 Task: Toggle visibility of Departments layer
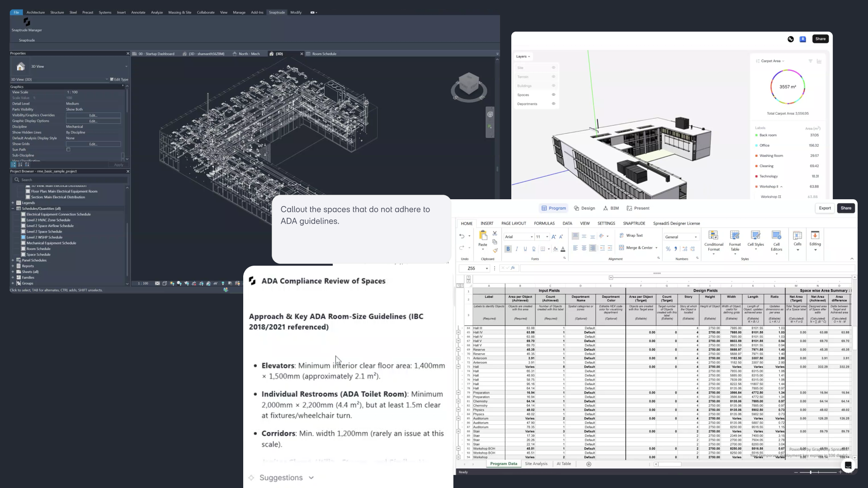(x=553, y=104)
